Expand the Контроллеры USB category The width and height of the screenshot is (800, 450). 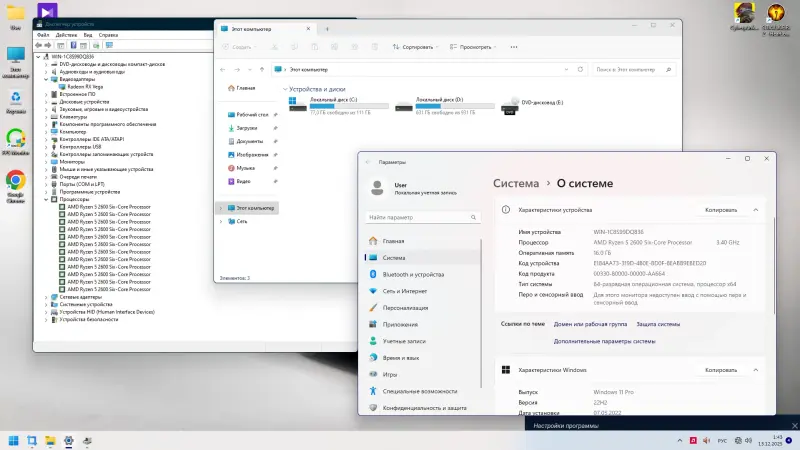tap(47, 147)
